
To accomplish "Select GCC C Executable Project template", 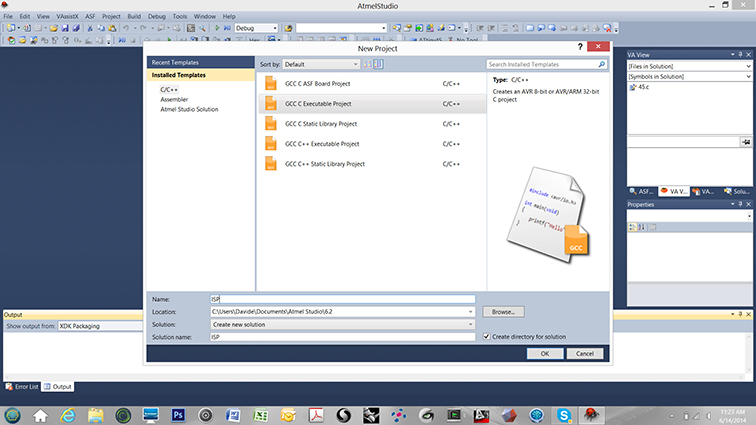I will click(x=372, y=104).
